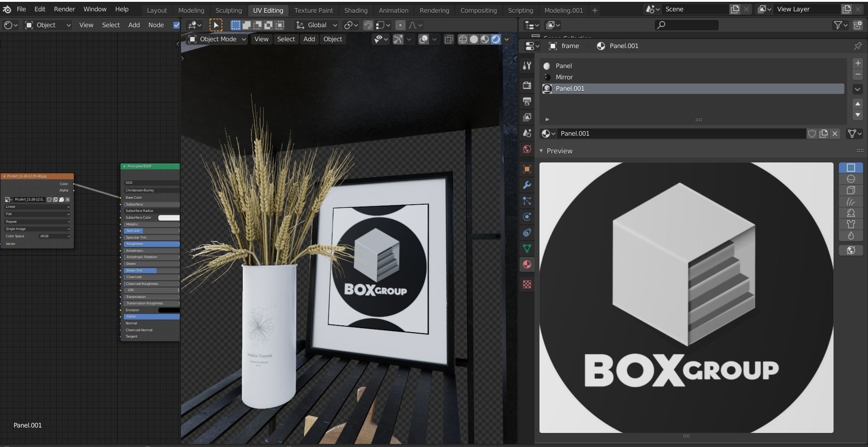Open the Texture Properties checkered icon
The width and height of the screenshot is (868, 447).
coord(527,284)
